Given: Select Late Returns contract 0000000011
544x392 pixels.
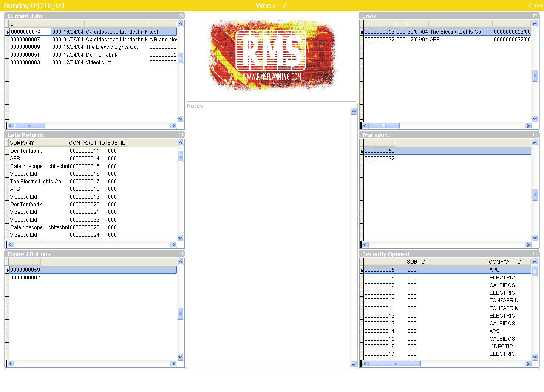Looking at the screenshot, I should [x=93, y=151].
